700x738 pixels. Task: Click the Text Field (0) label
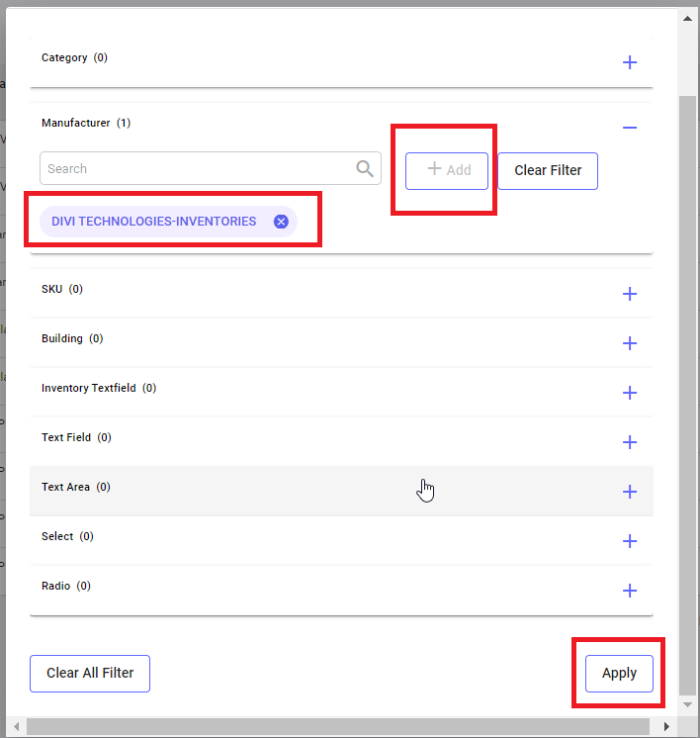click(76, 437)
